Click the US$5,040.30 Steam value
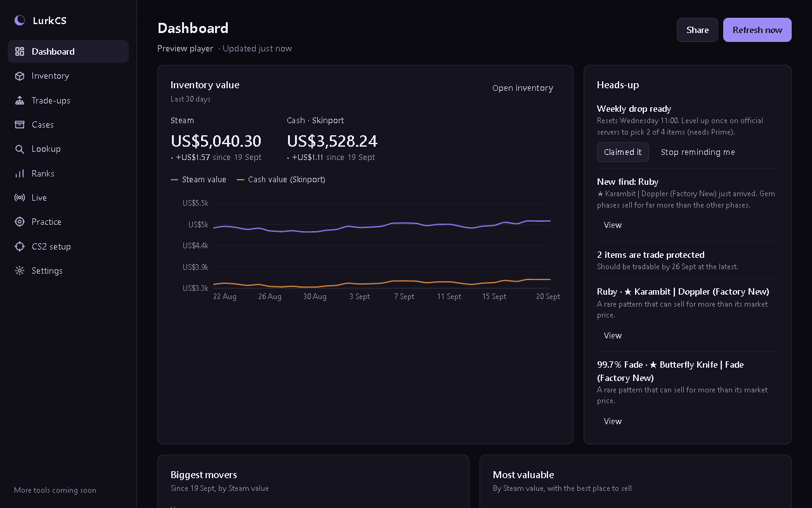 click(x=216, y=141)
